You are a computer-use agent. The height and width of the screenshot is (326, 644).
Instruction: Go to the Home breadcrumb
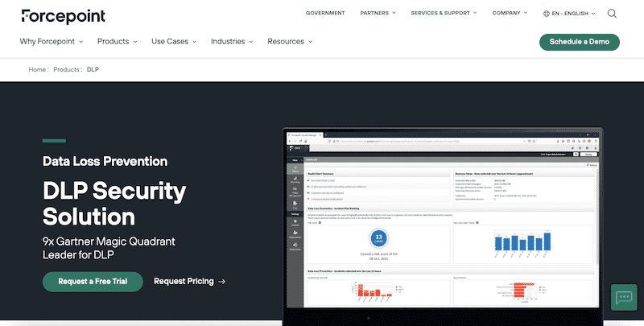37,69
